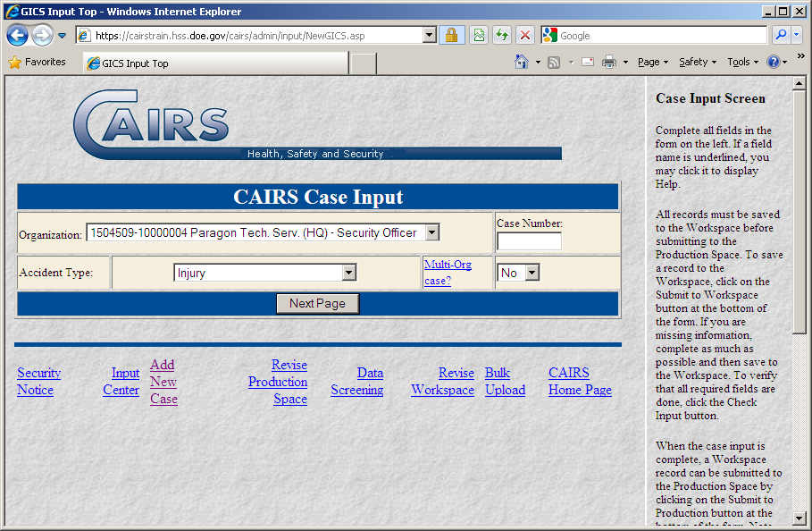Open the Tools menu
The width and height of the screenshot is (812, 531).
tap(742, 63)
